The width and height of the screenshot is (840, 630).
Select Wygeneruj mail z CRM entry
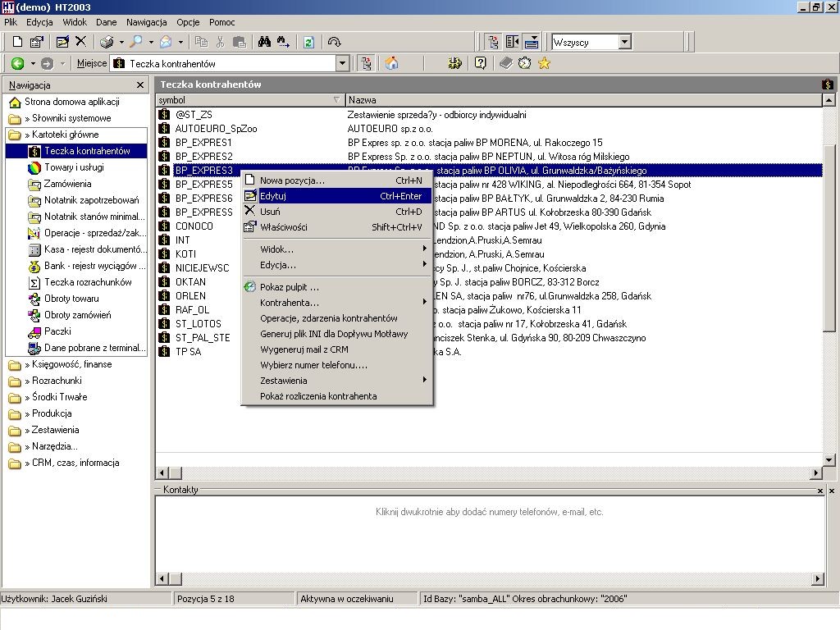point(337,349)
